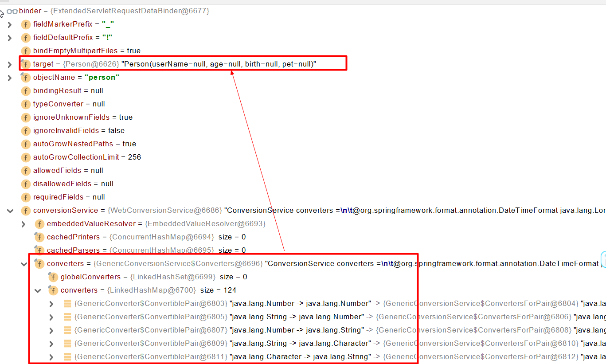Select the bindEmptyMultipartFiles variable row
Screen dimensions: 606x364
[86, 51]
